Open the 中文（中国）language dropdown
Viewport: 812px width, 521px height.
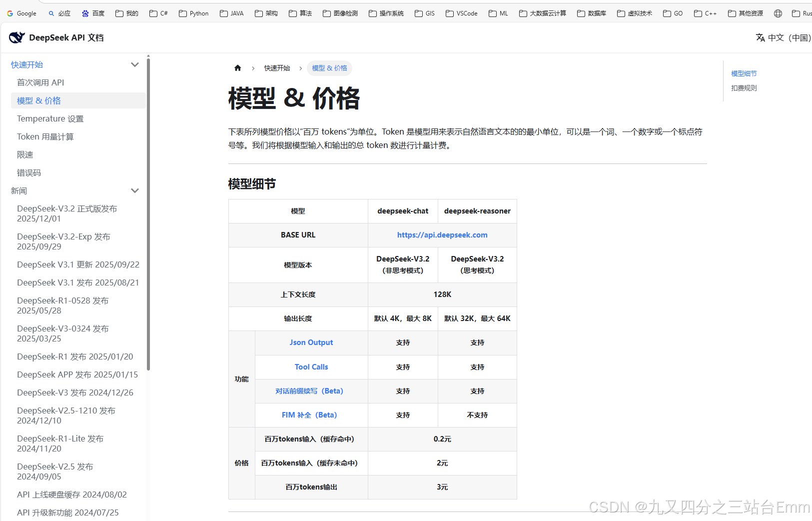tap(784, 37)
